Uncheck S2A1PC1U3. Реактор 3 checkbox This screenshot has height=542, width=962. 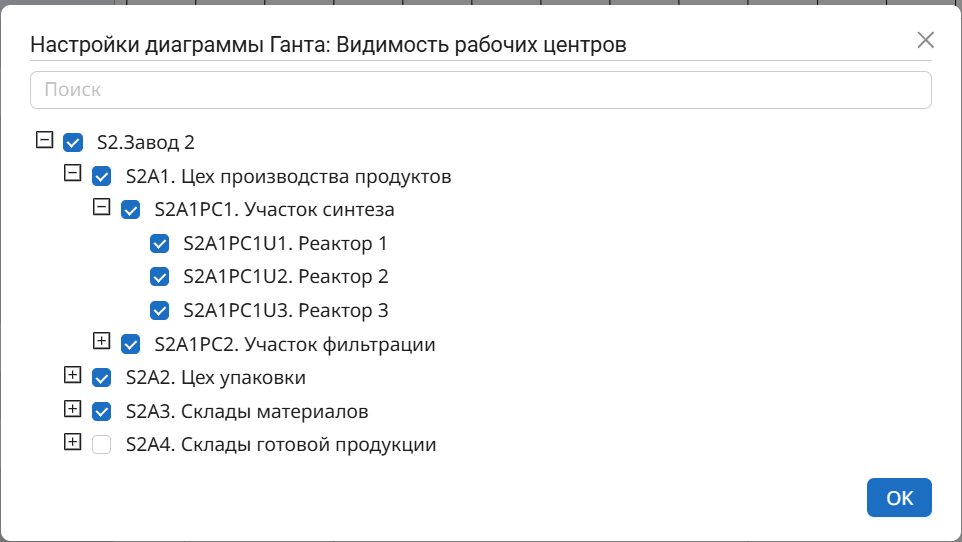159,311
